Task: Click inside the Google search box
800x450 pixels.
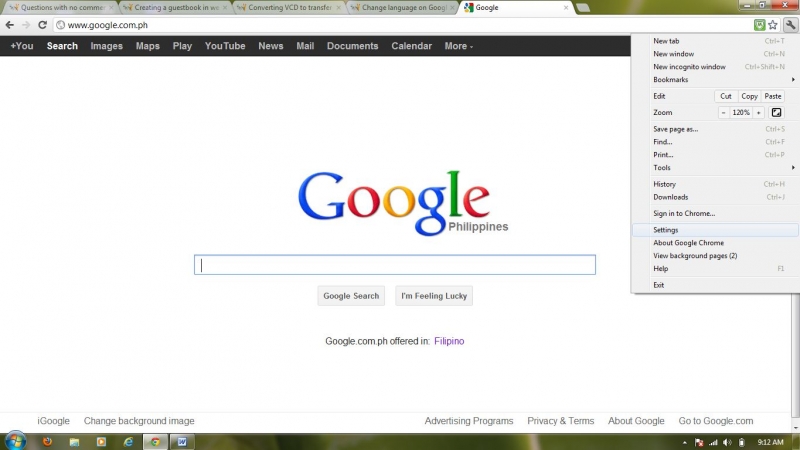Action: point(394,265)
